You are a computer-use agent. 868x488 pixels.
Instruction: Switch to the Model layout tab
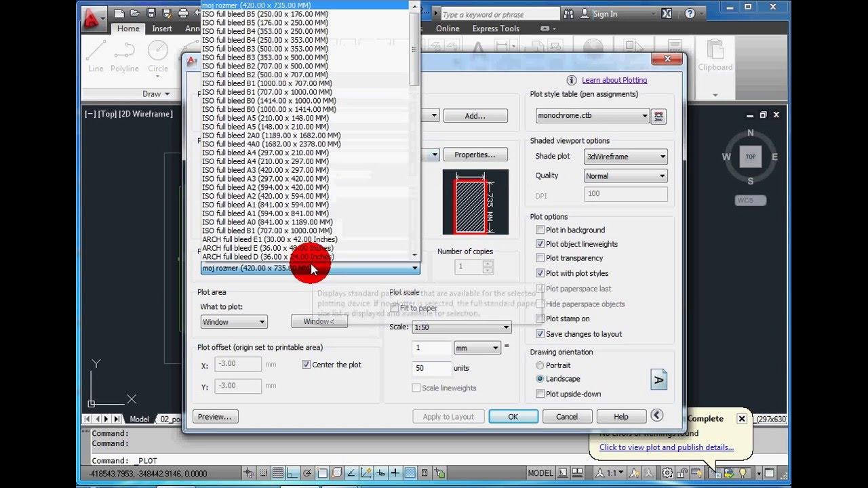(x=139, y=420)
